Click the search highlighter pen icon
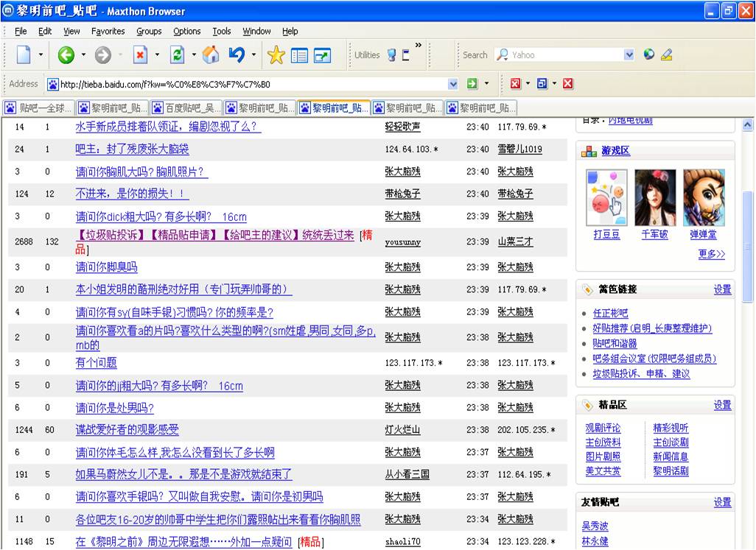The image size is (756, 550). (667, 54)
